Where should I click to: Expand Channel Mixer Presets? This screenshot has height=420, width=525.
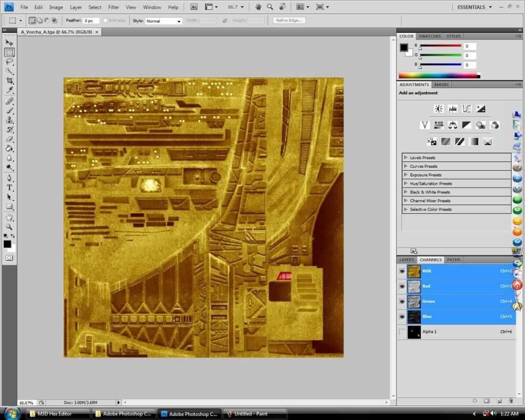[406, 201]
